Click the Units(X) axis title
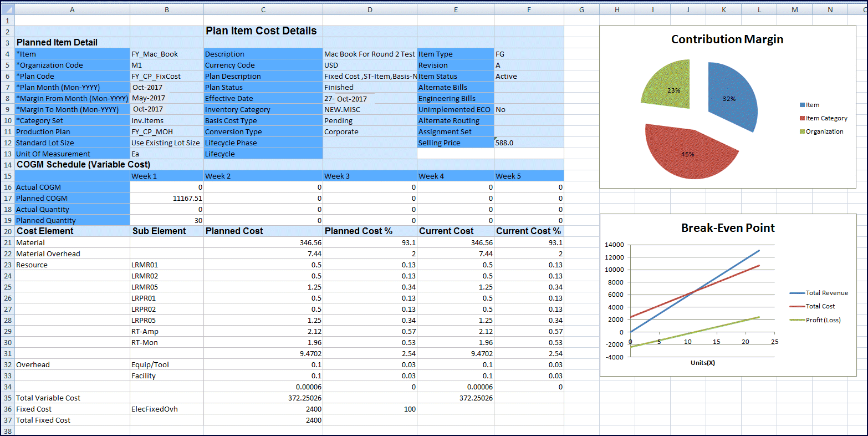This screenshot has width=868, height=436. click(703, 363)
